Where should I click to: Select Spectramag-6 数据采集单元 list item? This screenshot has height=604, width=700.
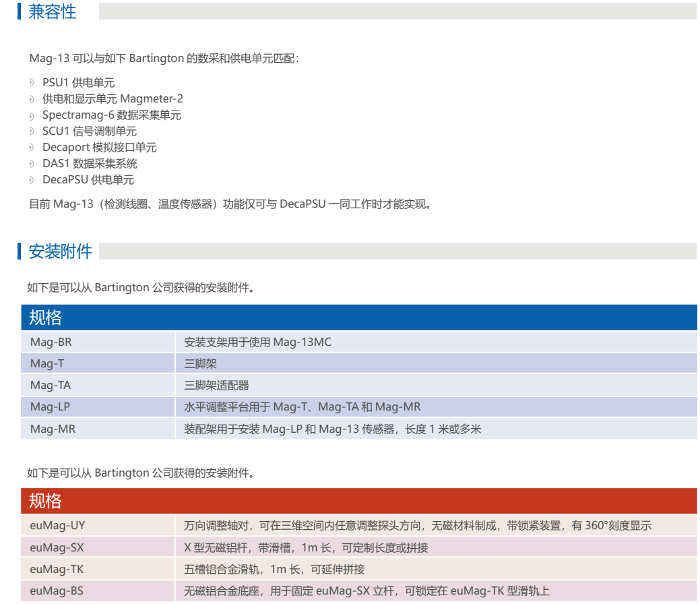112,115
